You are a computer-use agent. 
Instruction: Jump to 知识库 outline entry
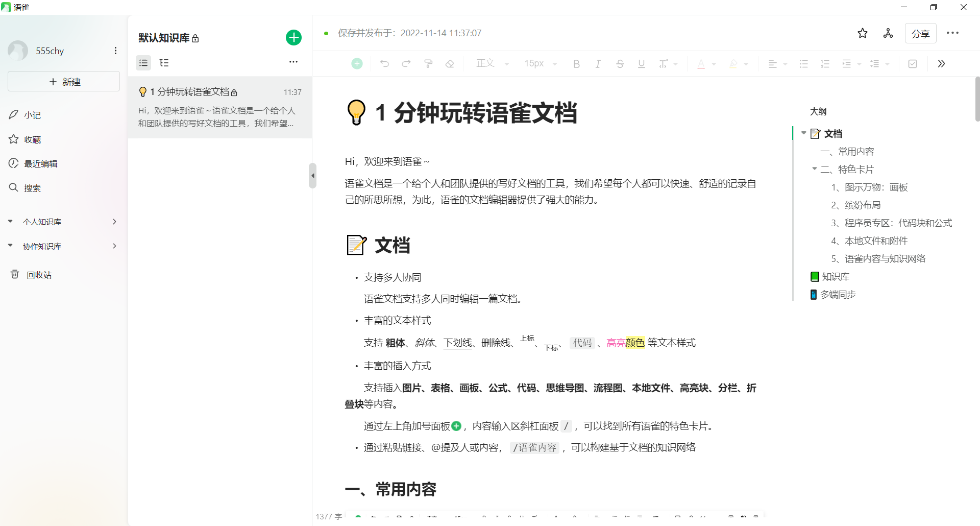coord(830,277)
